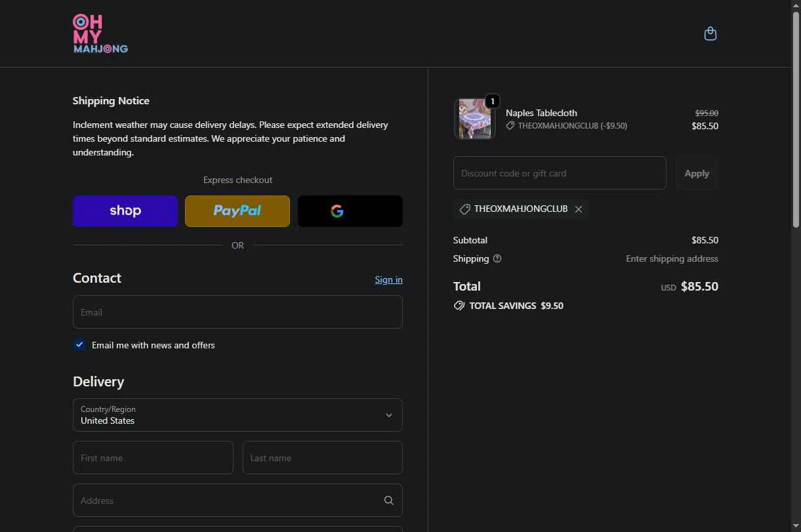Click the total savings tag icon
Screen dimensions: 801x532
click(459, 306)
